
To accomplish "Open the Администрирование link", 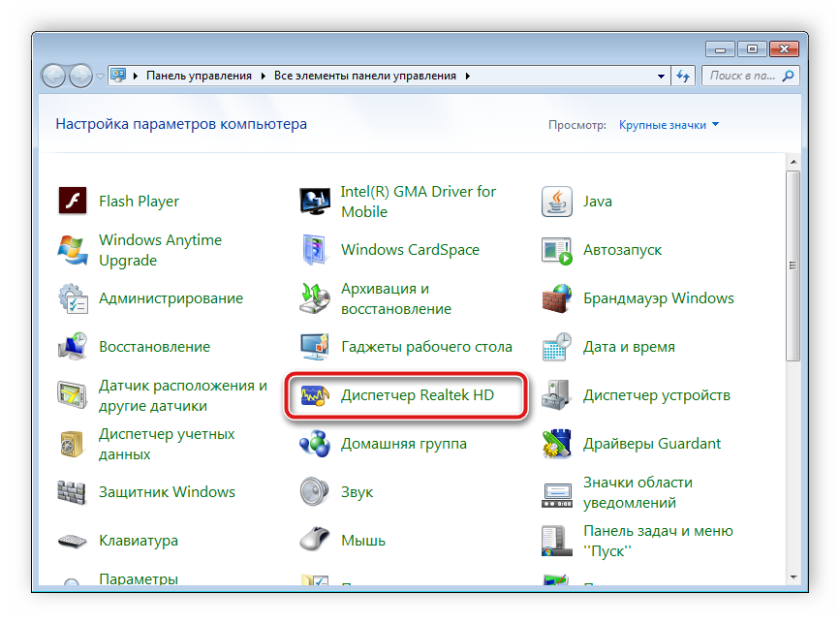I will [x=171, y=298].
